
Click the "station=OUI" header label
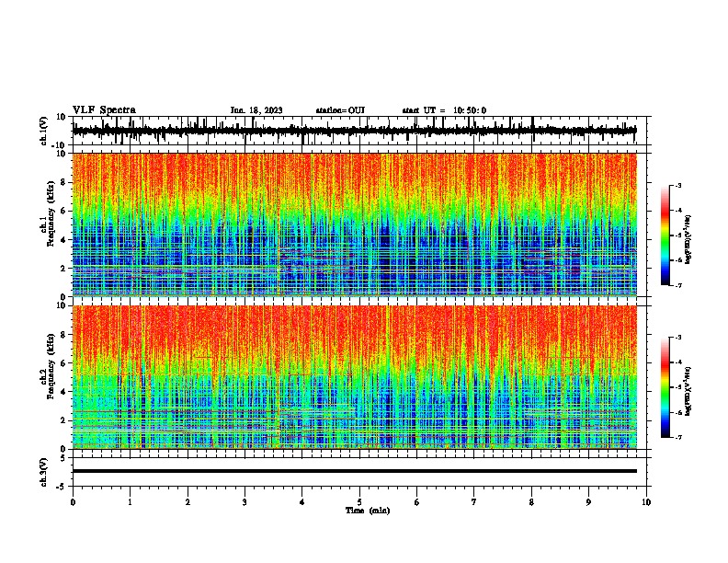340,110
